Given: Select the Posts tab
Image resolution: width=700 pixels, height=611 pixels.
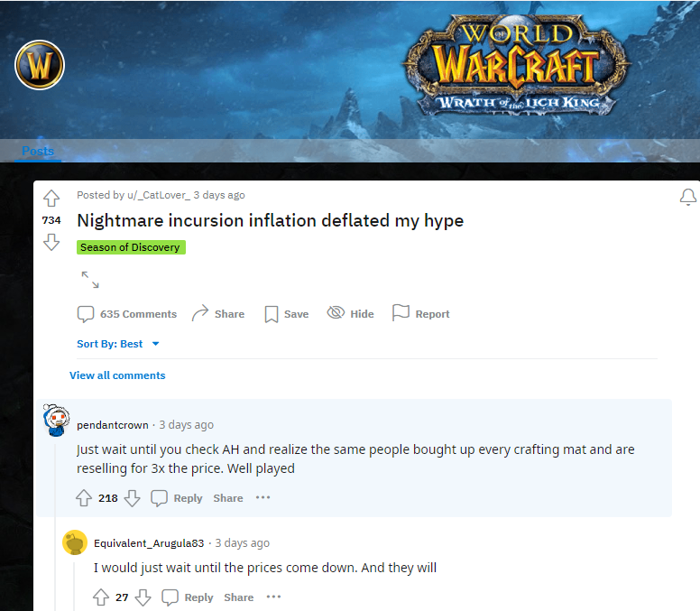Looking at the screenshot, I should click(x=38, y=151).
